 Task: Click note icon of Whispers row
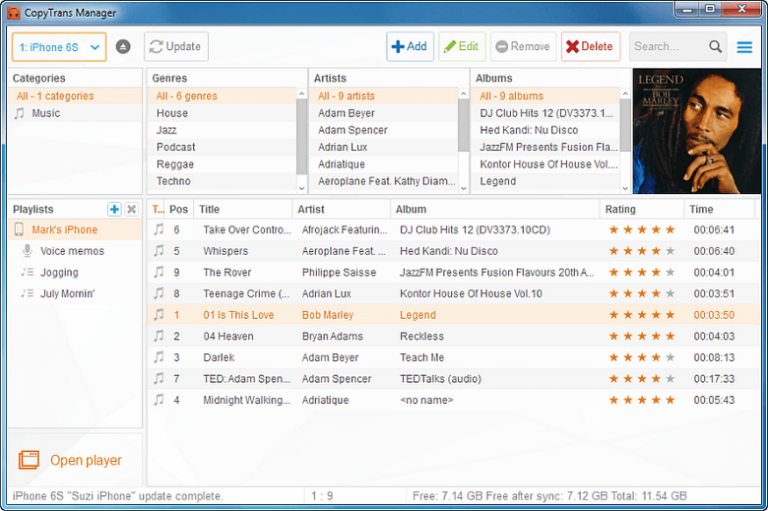159,251
